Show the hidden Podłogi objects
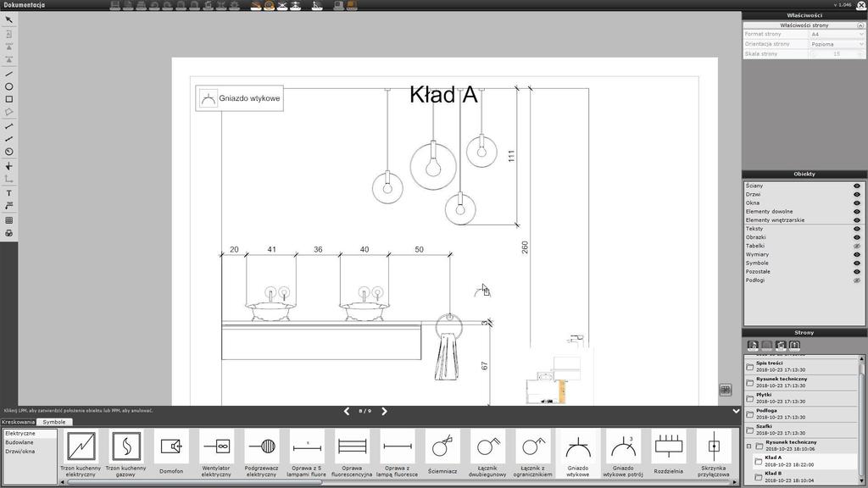The width and height of the screenshot is (868, 488). pos(856,280)
